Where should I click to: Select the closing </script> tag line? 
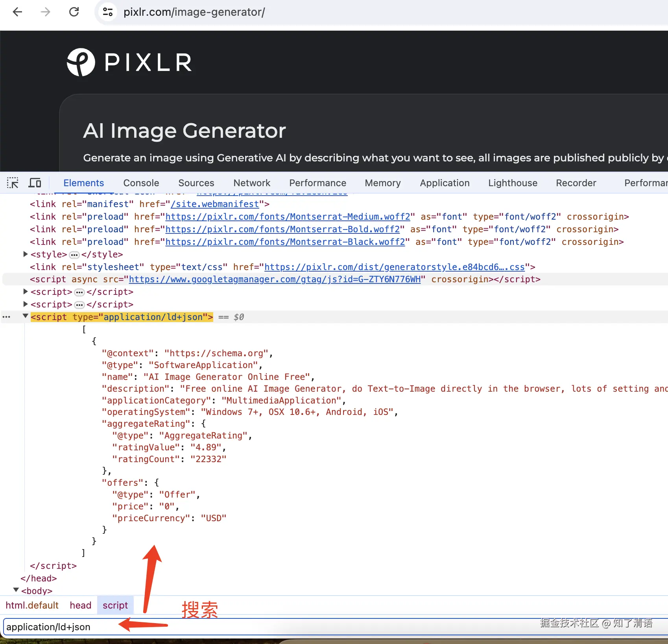(x=54, y=566)
